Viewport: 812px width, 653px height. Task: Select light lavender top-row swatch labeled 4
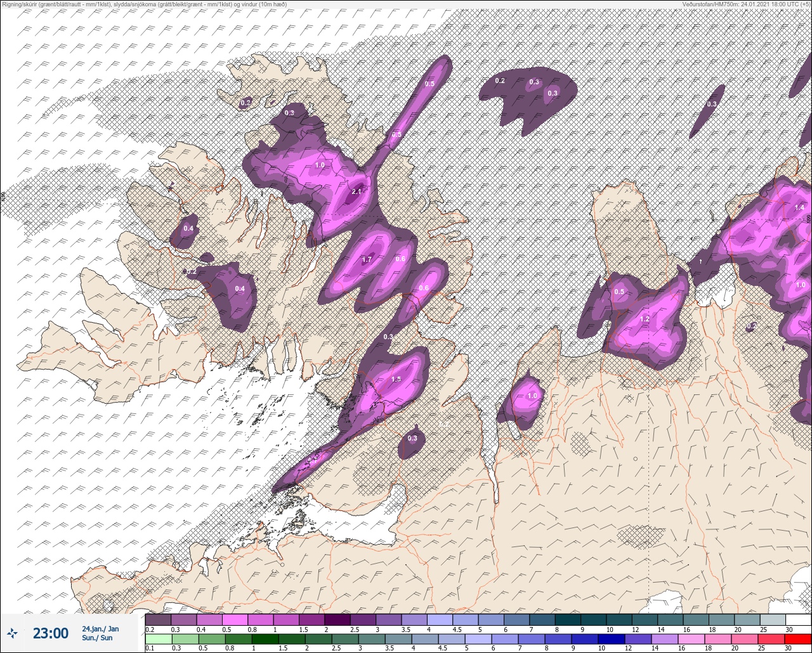click(440, 619)
